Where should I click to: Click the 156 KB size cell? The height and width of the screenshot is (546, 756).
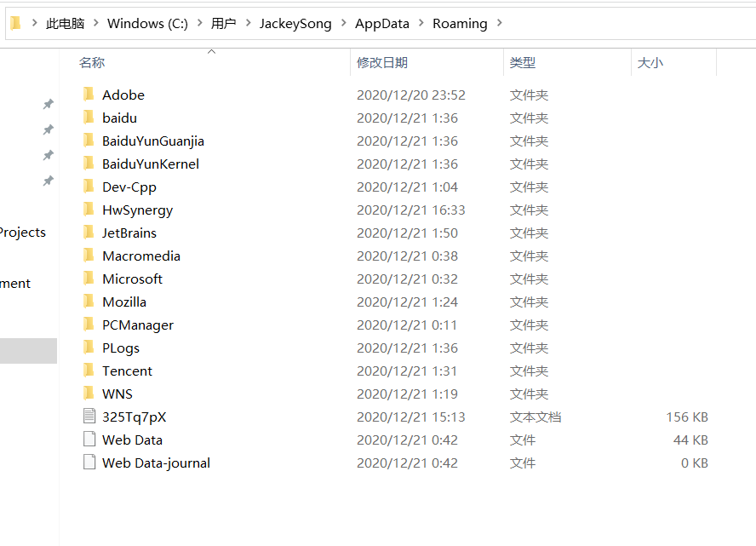[x=687, y=417]
